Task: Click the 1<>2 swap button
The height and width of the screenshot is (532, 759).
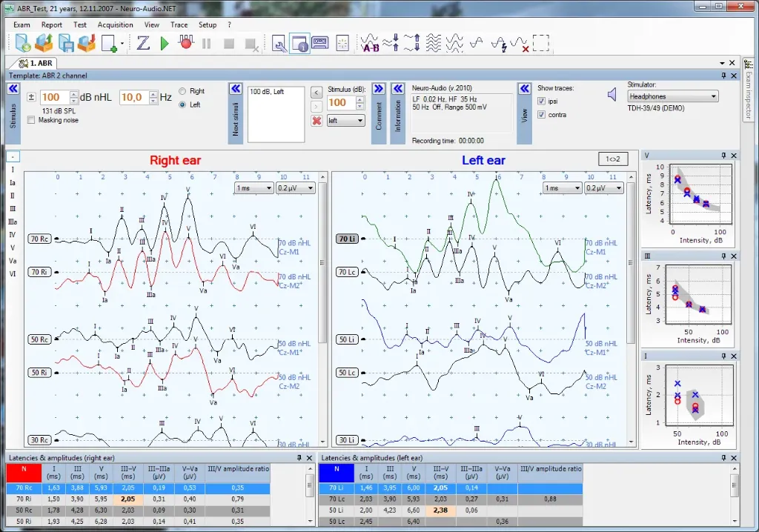Action: pyautogui.click(x=613, y=159)
